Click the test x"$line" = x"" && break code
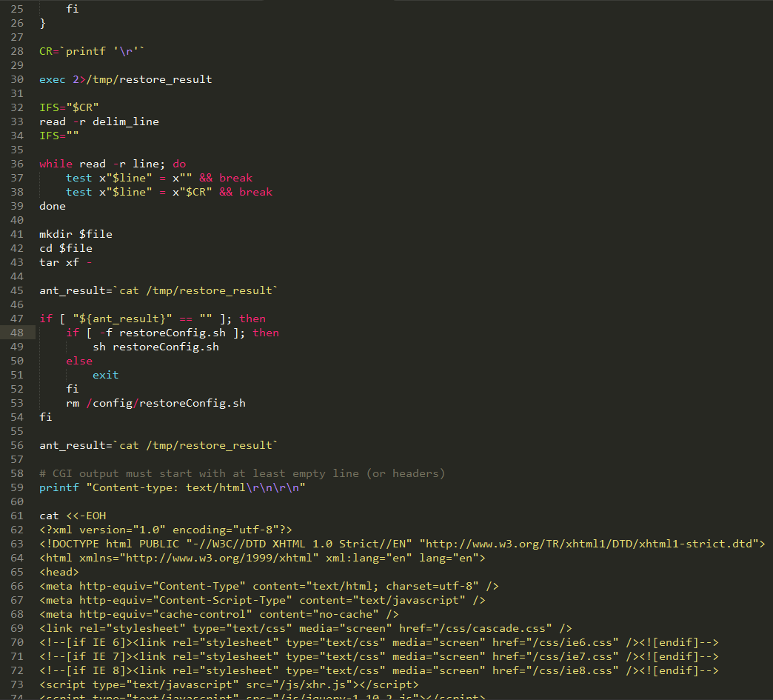 (159, 178)
